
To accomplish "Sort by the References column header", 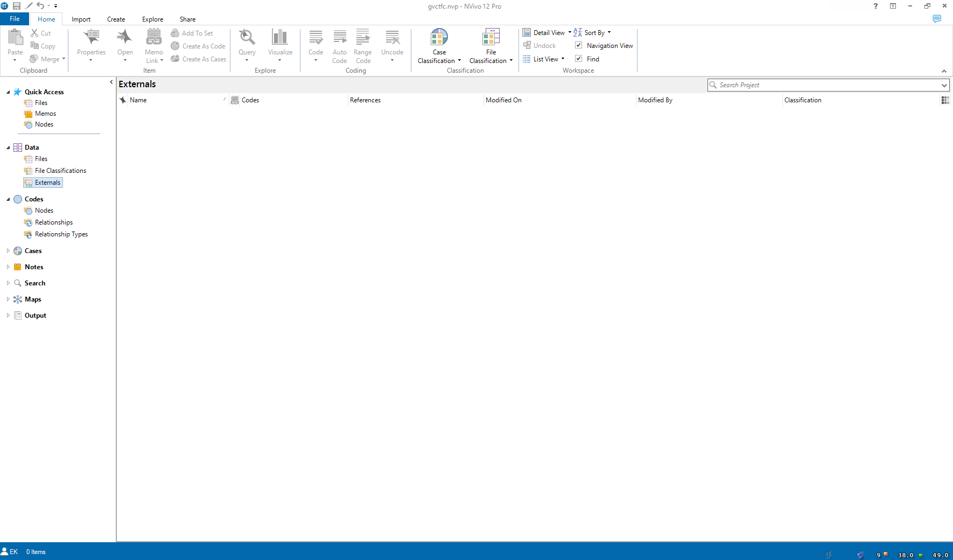I will 415,100.
